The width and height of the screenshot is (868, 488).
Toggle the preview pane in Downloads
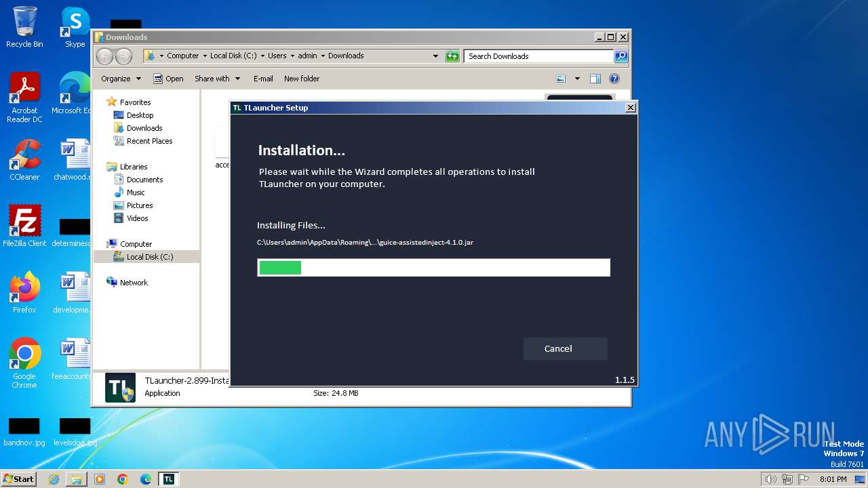595,79
